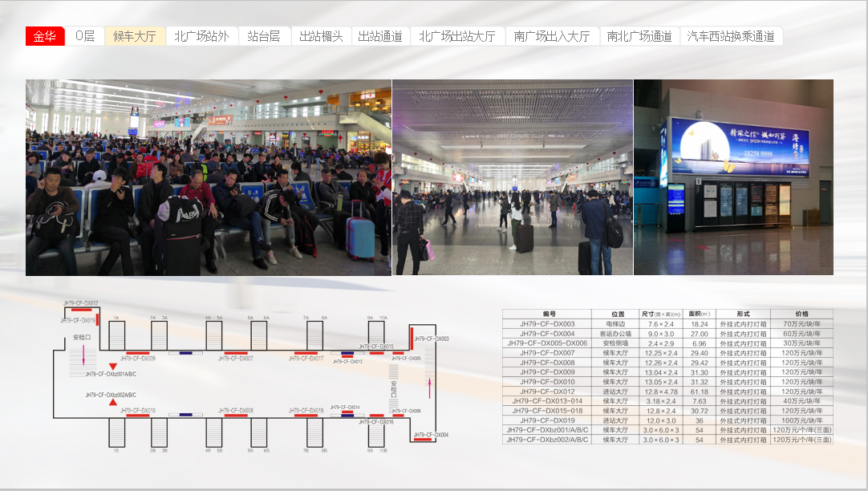This screenshot has width=868, height=491.
Task: Select the red 金华 tab
Action: pyautogui.click(x=45, y=37)
